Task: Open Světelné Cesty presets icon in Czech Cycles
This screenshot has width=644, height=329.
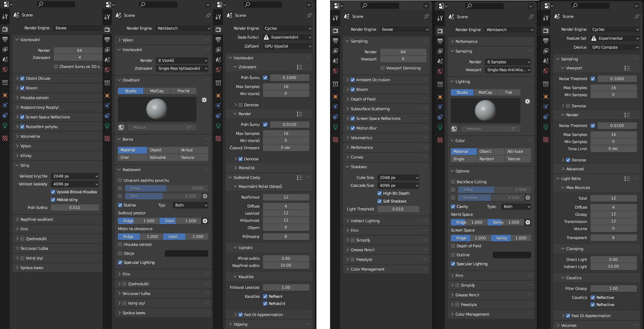Action: click(300, 178)
